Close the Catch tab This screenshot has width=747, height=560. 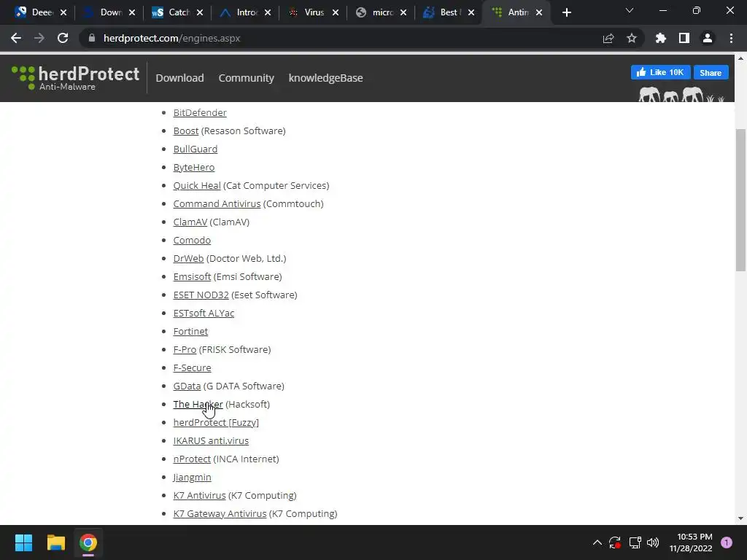[x=200, y=13]
